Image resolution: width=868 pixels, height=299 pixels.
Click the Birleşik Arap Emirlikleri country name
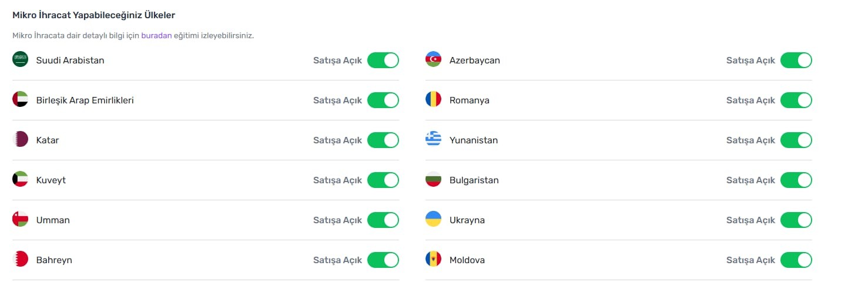(x=85, y=100)
